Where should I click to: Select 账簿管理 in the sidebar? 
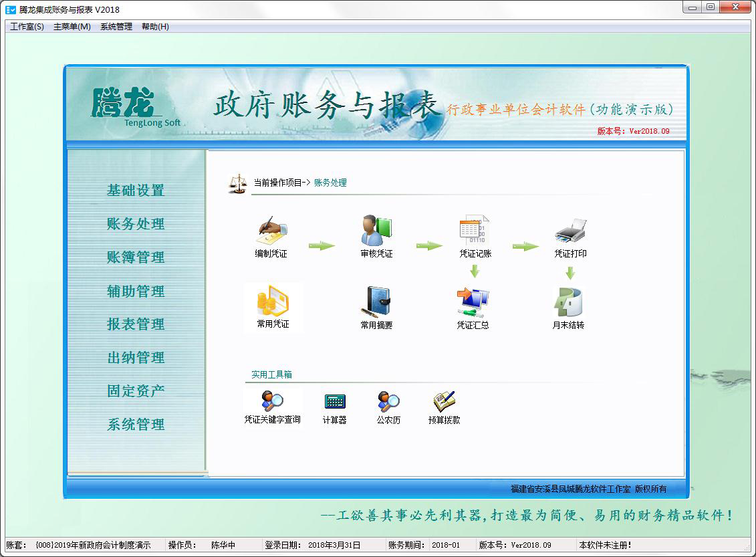tap(136, 257)
